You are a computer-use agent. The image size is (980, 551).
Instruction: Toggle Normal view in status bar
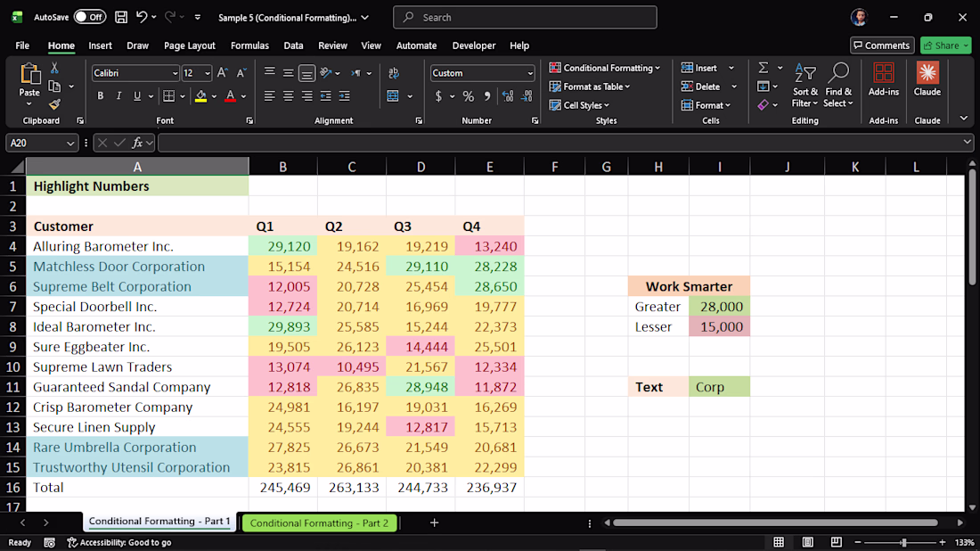pos(779,542)
